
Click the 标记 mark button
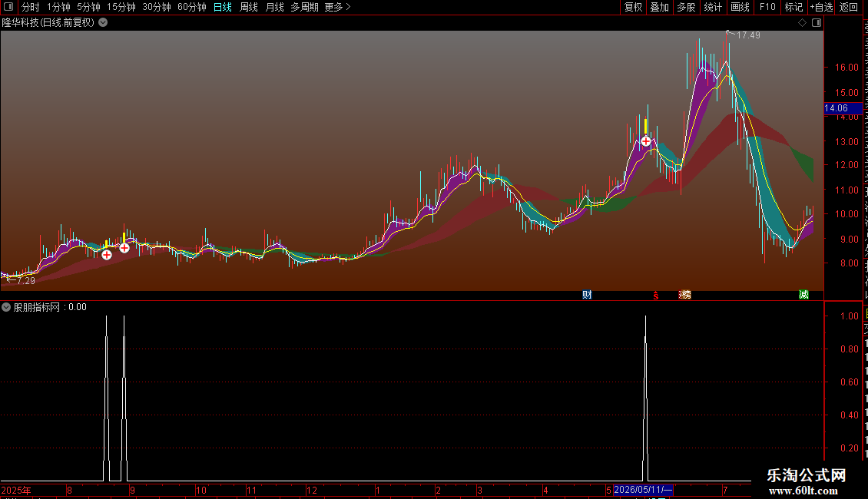793,7
